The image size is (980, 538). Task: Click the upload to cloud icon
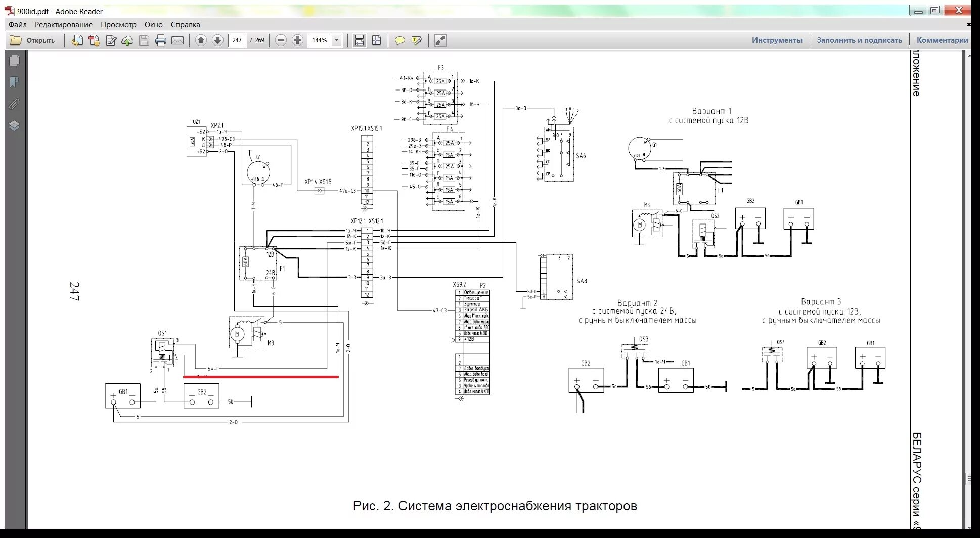pyautogui.click(x=127, y=40)
